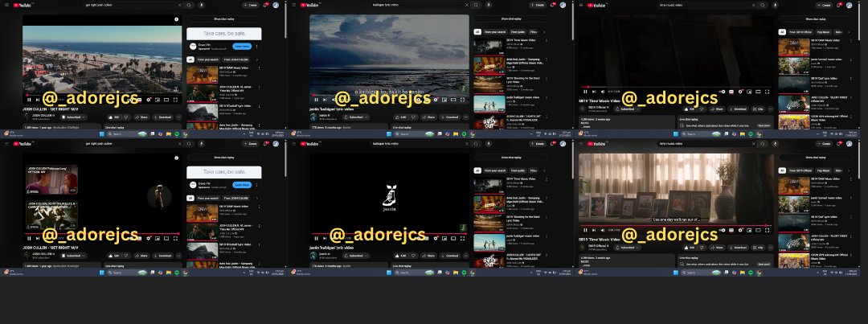868x324 pixels.
Task: Click Create in the Get Right beach-scene window
Action: click(x=250, y=5)
